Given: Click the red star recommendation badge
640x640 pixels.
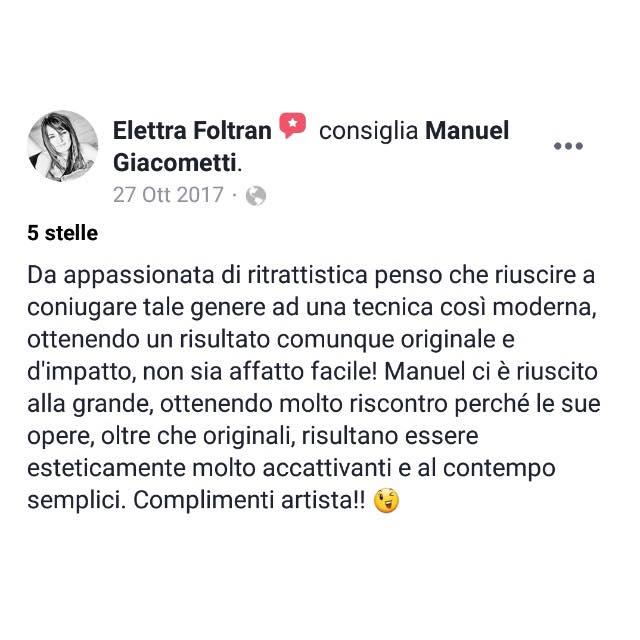Looking at the screenshot, I should point(292,125).
